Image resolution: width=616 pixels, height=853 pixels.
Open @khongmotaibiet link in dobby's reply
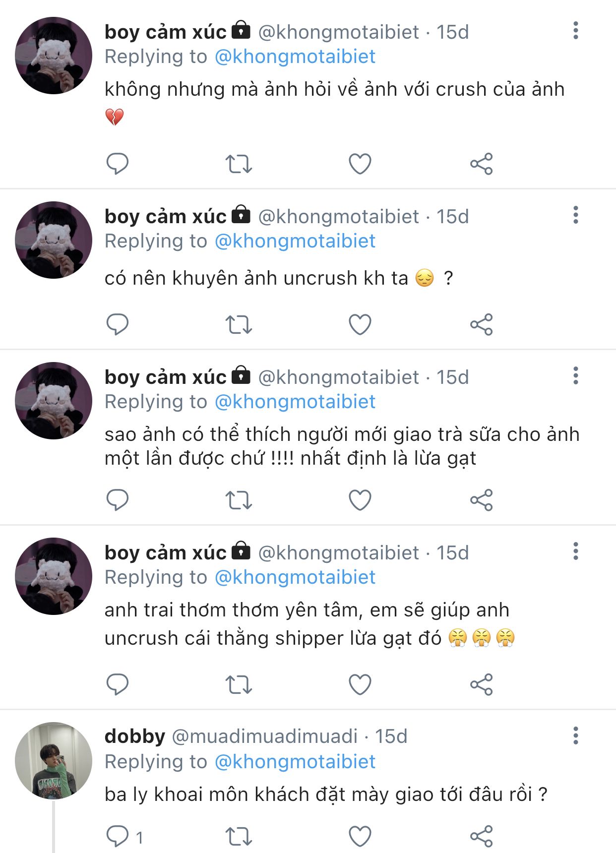tap(295, 762)
